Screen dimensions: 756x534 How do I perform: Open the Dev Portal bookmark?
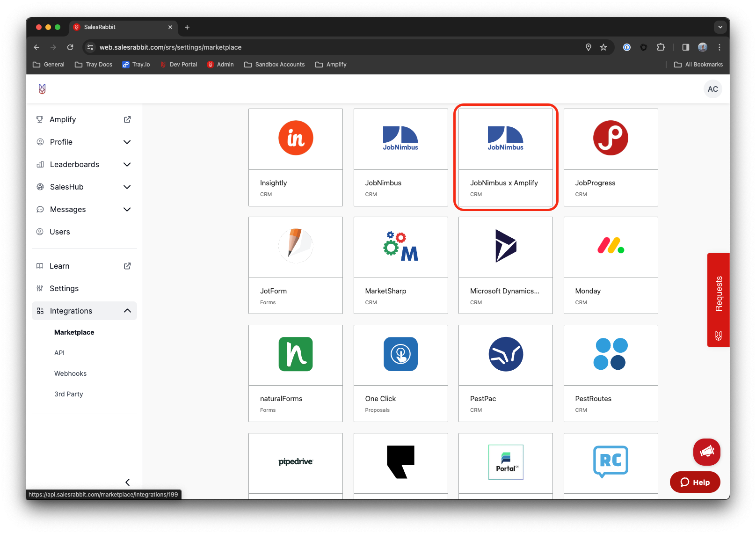179,65
